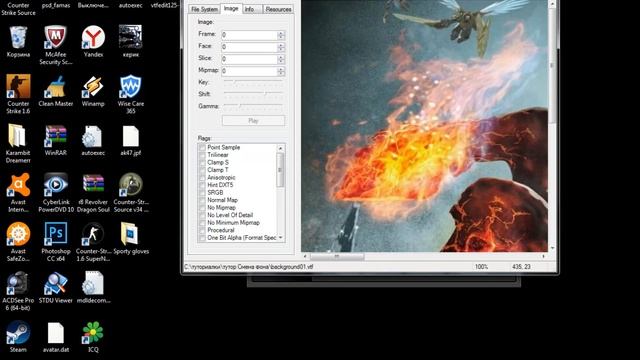This screenshot has height=360, width=640.
Task: Click the Face field spinner arrows
Action: click(281, 47)
